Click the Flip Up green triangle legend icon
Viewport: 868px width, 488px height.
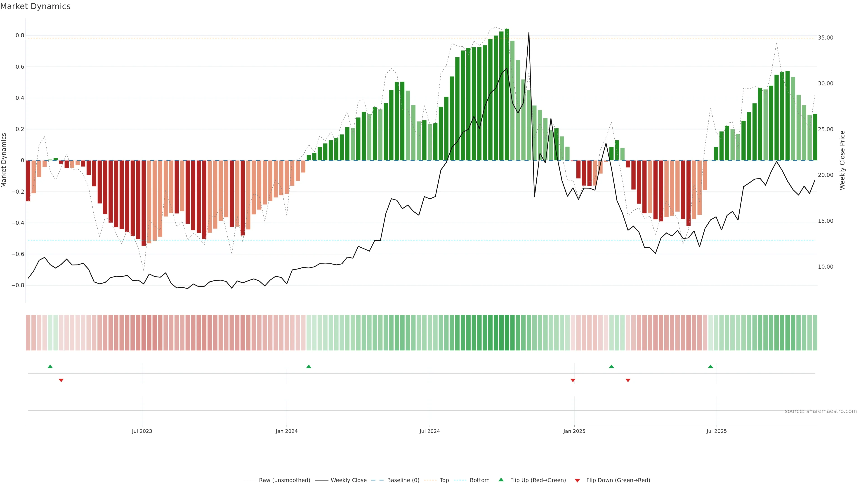coord(501,480)
